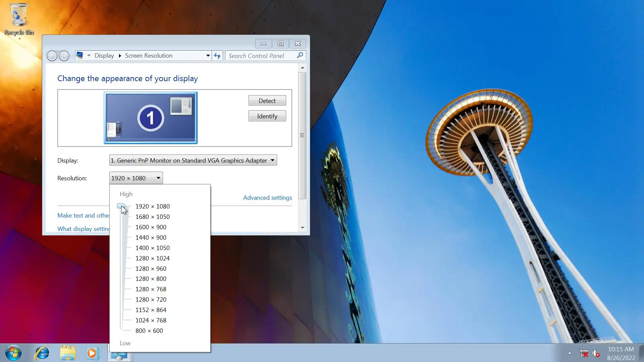Click the refresh arrows beside address bar
Screen dimensions: 644x362
[217, 56]
